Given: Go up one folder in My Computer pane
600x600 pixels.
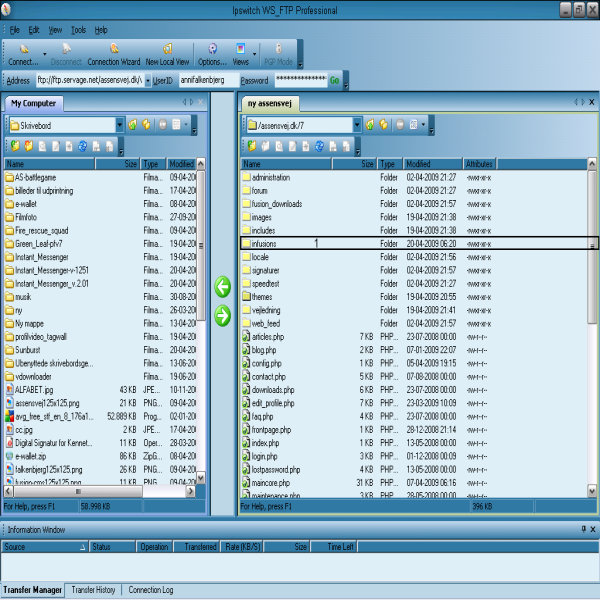Looking at the screenshot, I should pyautogui.click(x=133, y=125).
